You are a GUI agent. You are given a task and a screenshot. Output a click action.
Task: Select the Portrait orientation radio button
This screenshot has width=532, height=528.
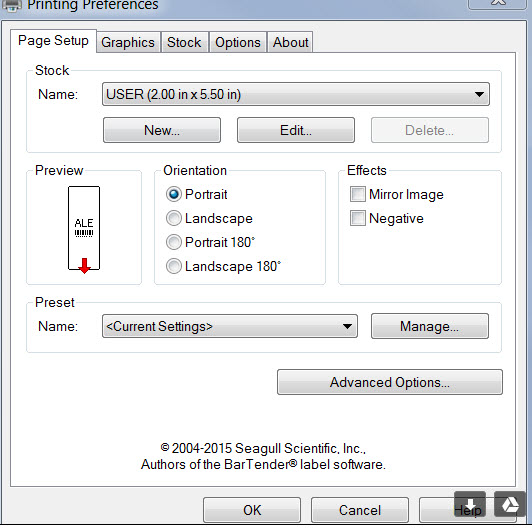[174, 194]
